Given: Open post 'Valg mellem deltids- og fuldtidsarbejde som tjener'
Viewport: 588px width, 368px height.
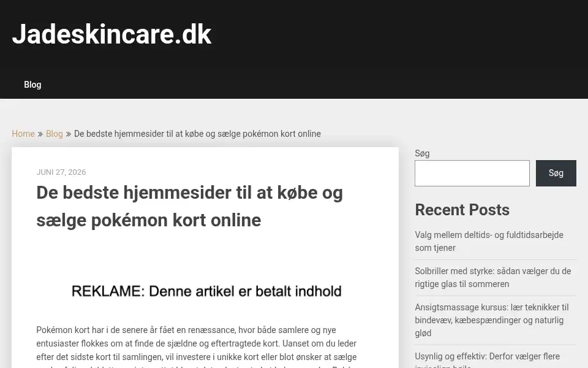Looking at the screenshot, I should pyautogui.click(x=489, y=241).
